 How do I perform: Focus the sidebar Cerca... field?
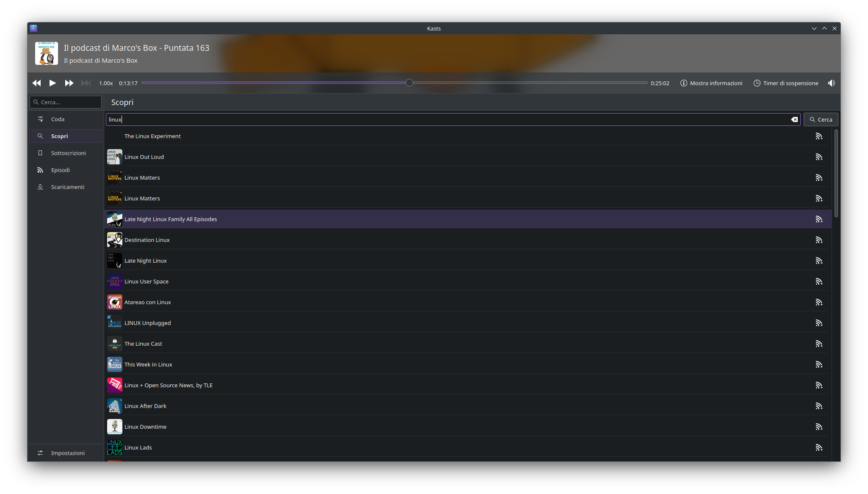(66, 102)
